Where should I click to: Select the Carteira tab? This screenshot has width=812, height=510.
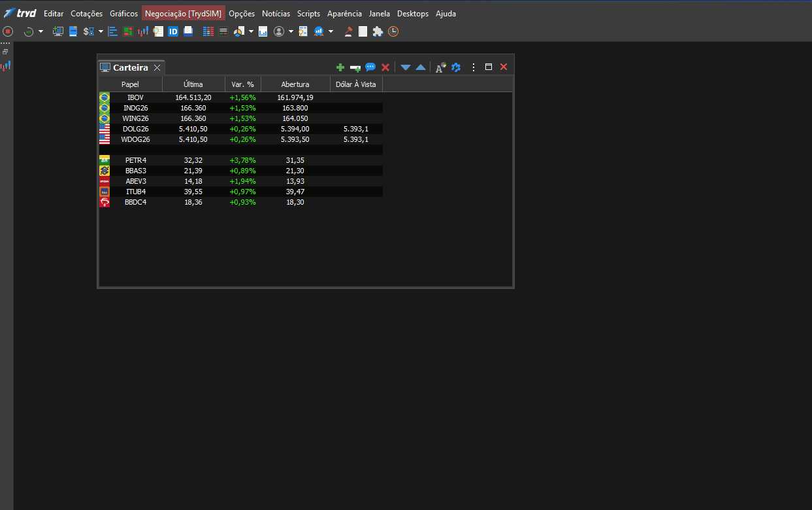(x=131, y=67)
